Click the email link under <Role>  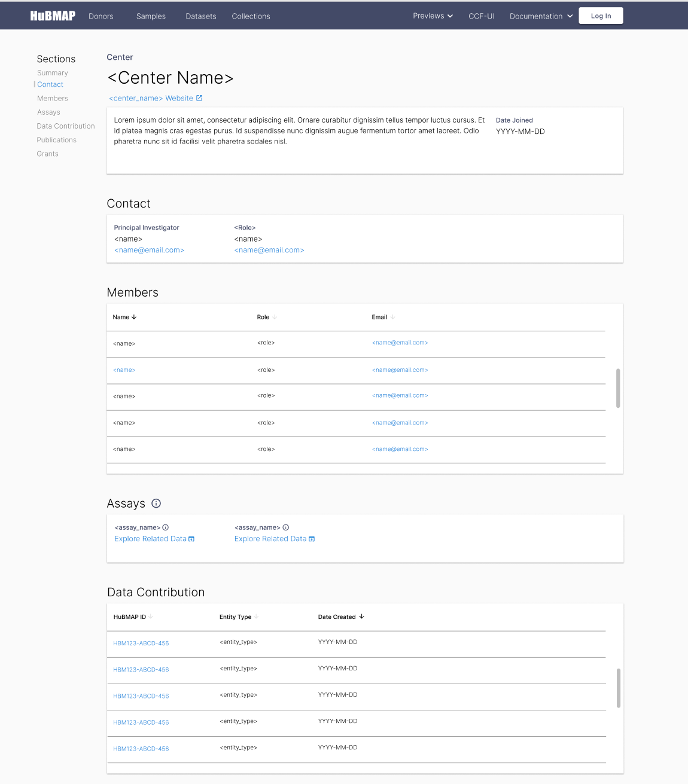coord(269,250)
